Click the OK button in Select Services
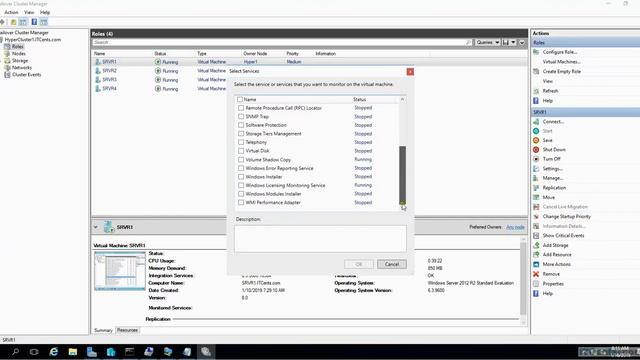Viewport: 640px width, 360px height. point(358,264)
